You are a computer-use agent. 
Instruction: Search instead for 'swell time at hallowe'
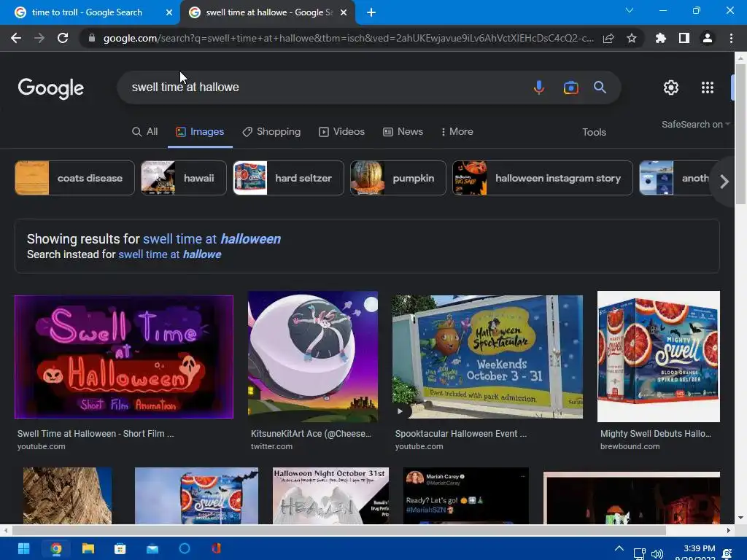(x=169, y=254)
